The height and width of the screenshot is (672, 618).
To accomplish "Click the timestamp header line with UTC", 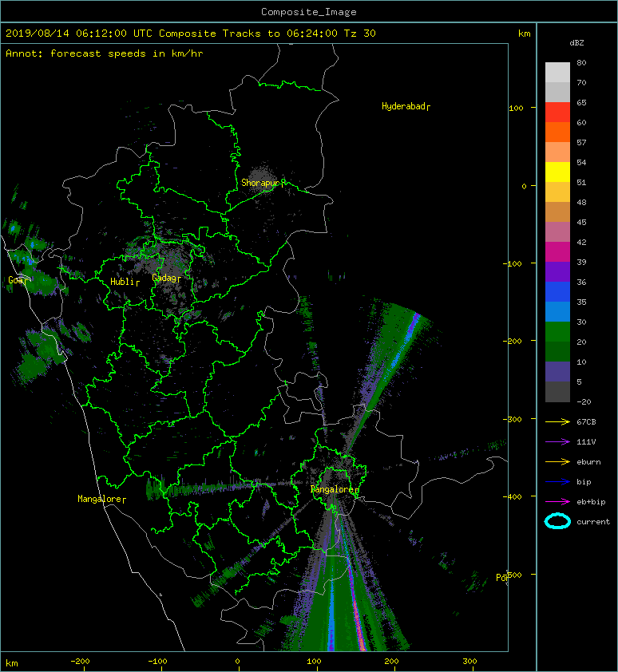I will tap(190, 34).
